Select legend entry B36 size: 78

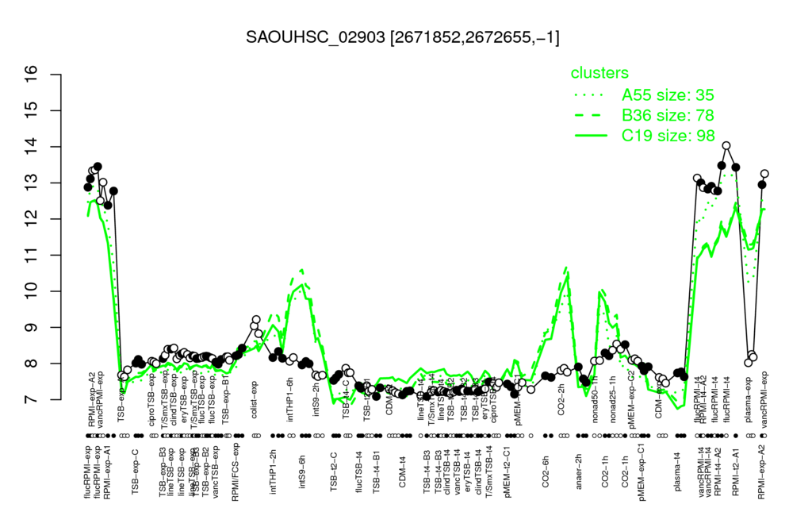click(x=668, y=115)
